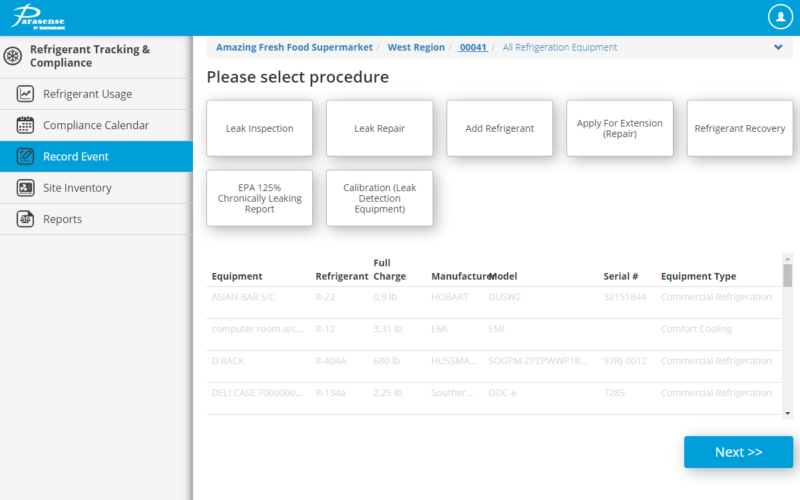
Task: Open the West Region breadcrumb link
Action: click(x=417, y=47)
